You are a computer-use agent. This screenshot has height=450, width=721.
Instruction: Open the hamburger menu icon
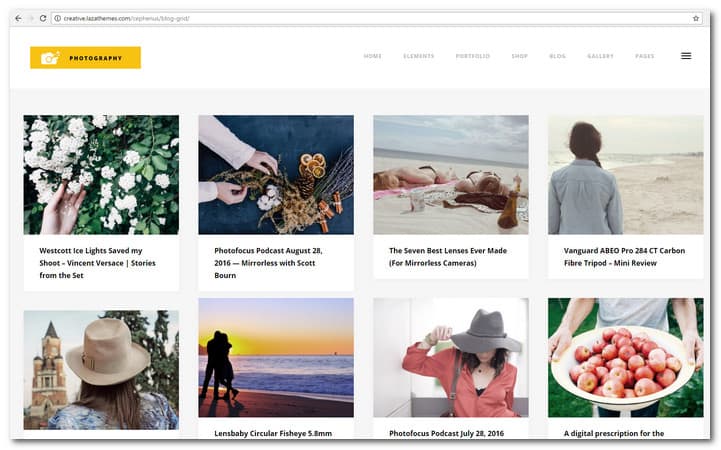click(x=686, y=56)
